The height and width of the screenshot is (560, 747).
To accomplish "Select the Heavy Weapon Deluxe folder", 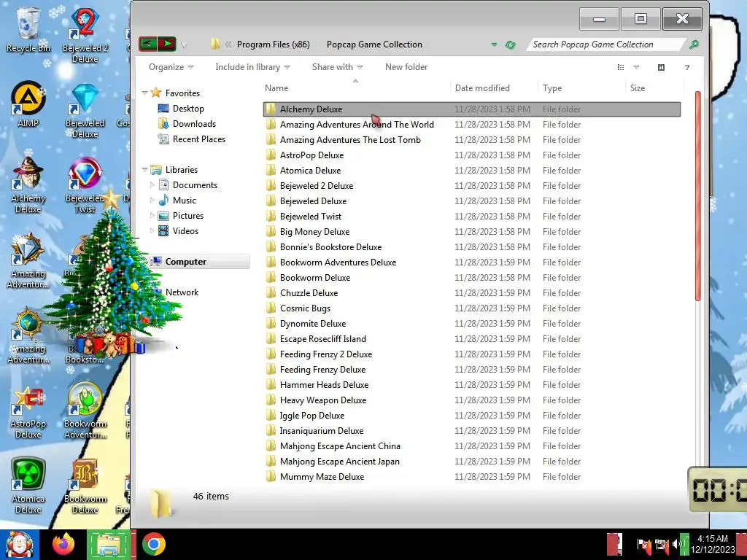I will tap(471, 400).
